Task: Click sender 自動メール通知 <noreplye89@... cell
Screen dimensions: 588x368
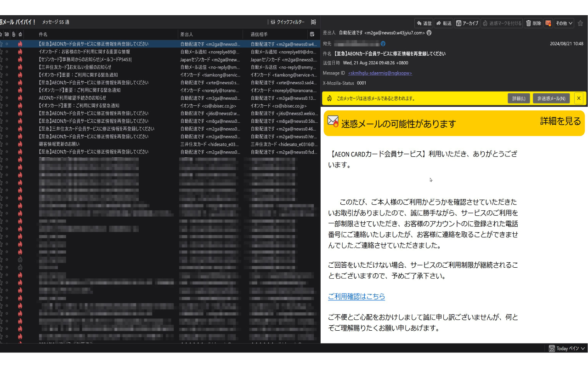Action: click(210, 52)
